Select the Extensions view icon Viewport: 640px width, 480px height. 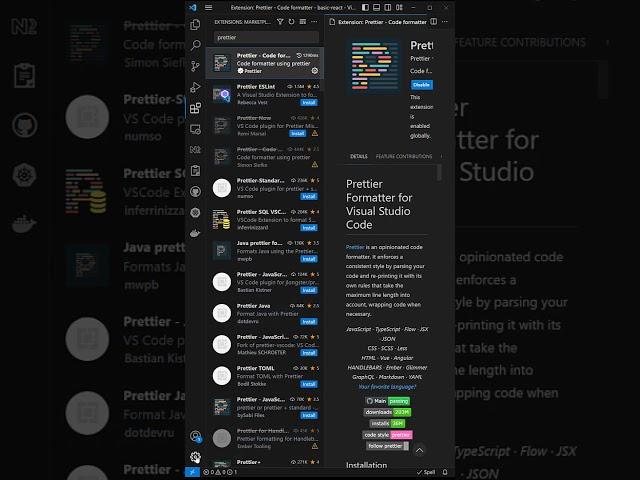tap(196, 108)
